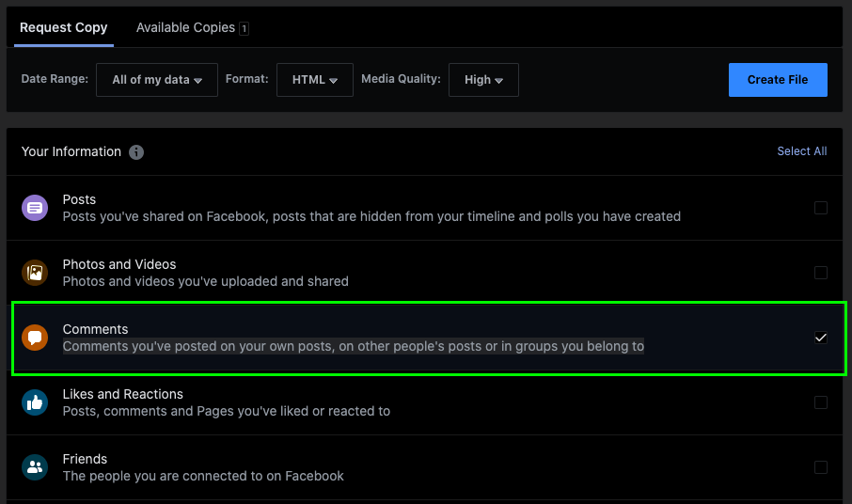The image size is (852, 504).
Task: Click the Likes and Reactions title
Action: (x=123, y=394)
